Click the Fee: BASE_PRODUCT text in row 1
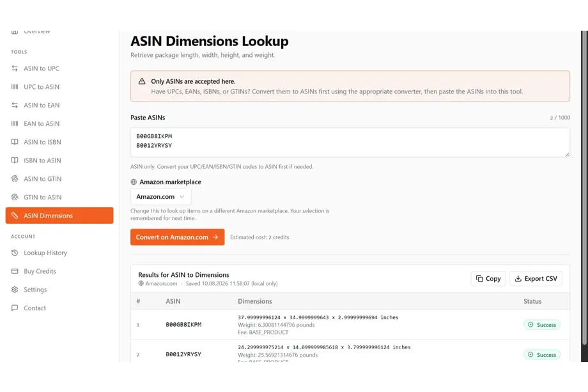This screenshot has height=392, width=588. pyautogui.click(x=263, y=333)
